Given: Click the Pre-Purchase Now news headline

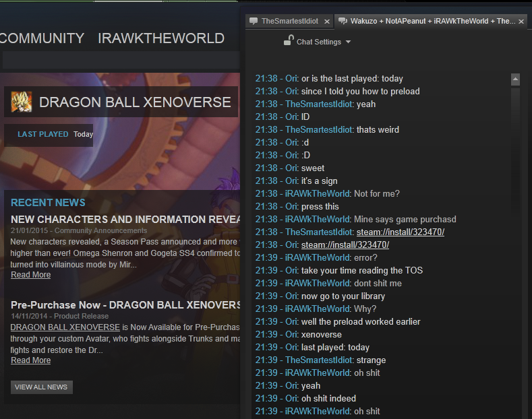Looking at the screenshot, I should (x=125, y=304).
